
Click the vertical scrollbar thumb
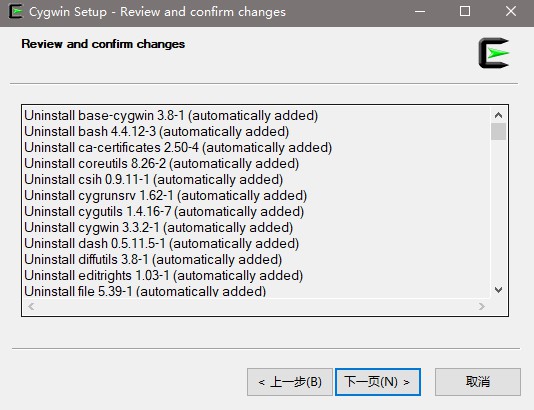point(498,131)
